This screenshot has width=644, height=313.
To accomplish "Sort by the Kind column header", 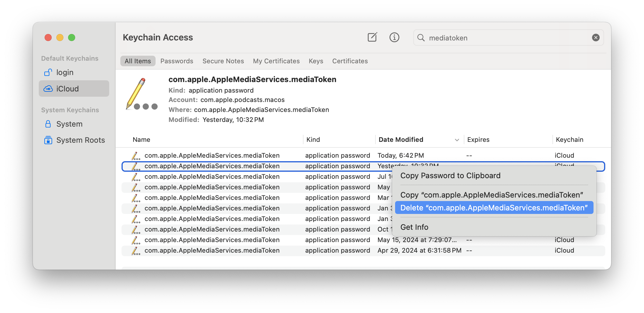I will [x=313, y=140].
